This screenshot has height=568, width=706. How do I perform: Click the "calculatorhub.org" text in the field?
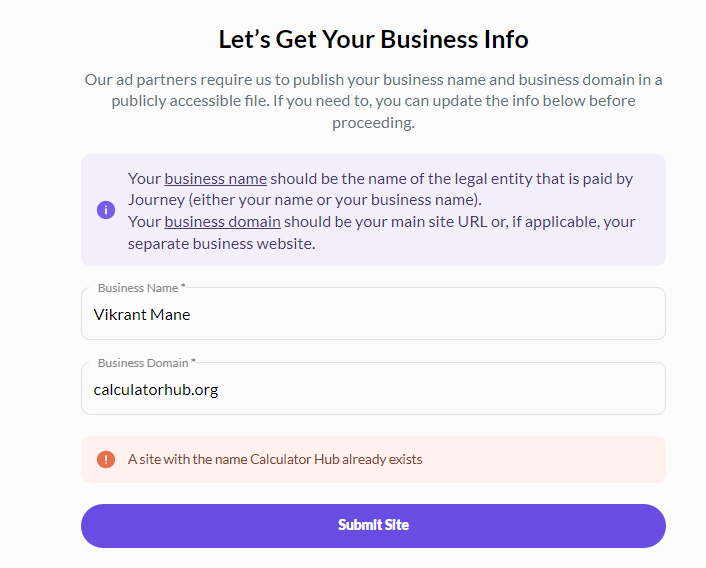(156, 390)
